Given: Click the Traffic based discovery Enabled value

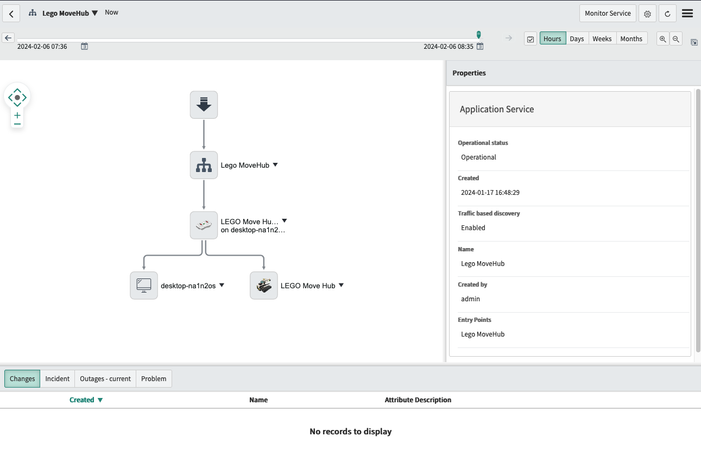Looking at the screenshot, I should pos(473,227).
